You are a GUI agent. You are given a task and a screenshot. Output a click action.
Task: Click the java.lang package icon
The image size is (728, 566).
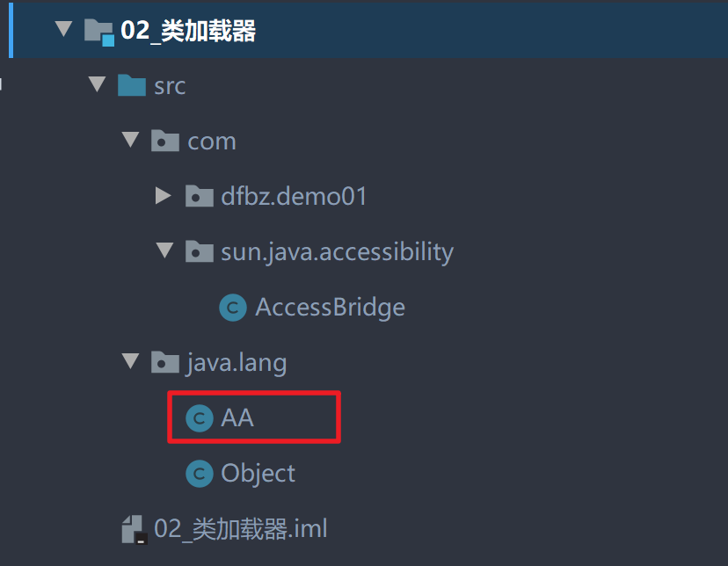[164, 362]
